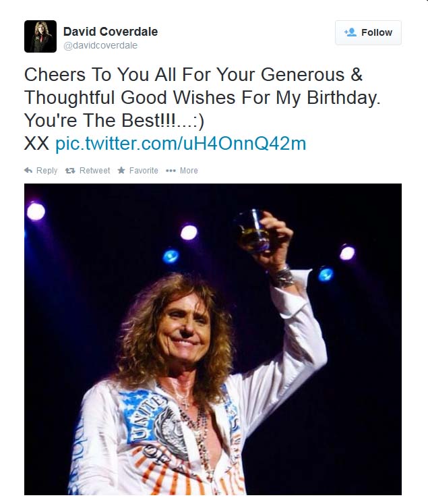Select the Reply text label

(47, 171)
